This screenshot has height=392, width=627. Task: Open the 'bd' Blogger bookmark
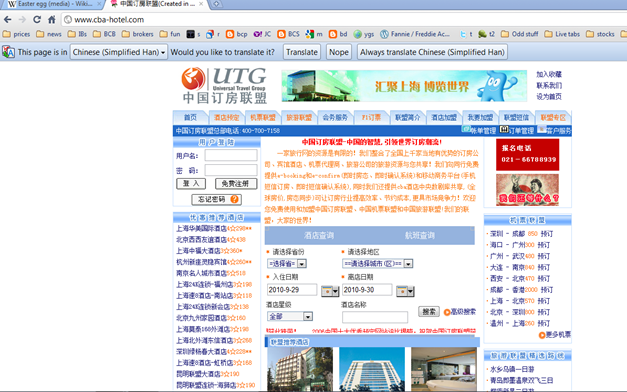[x=338, y=34]
